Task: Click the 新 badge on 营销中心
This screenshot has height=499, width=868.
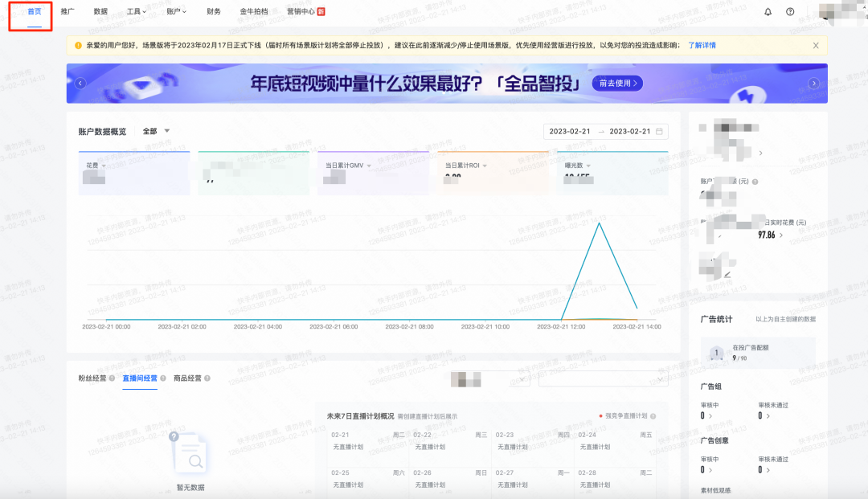Action: (321, 11)
